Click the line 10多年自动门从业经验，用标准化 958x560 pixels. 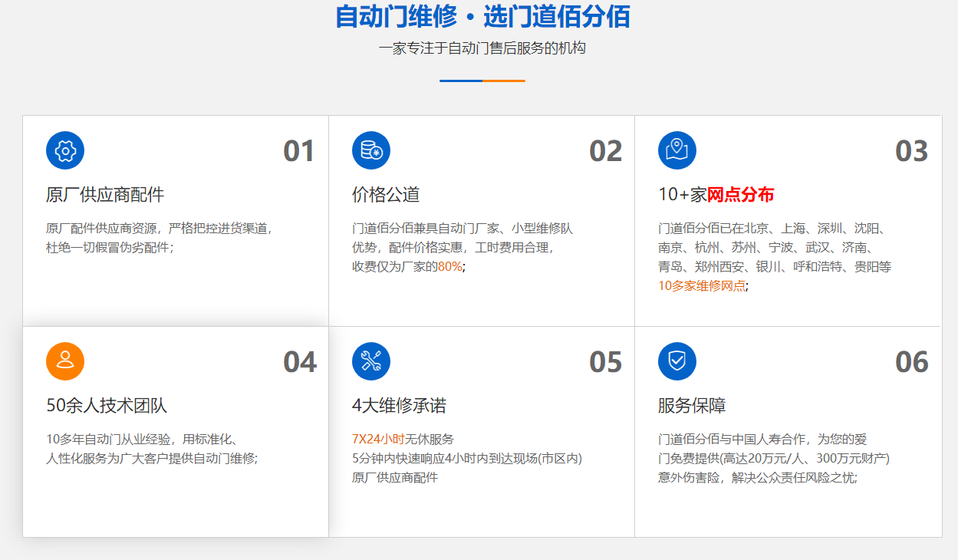coord(142,440)
